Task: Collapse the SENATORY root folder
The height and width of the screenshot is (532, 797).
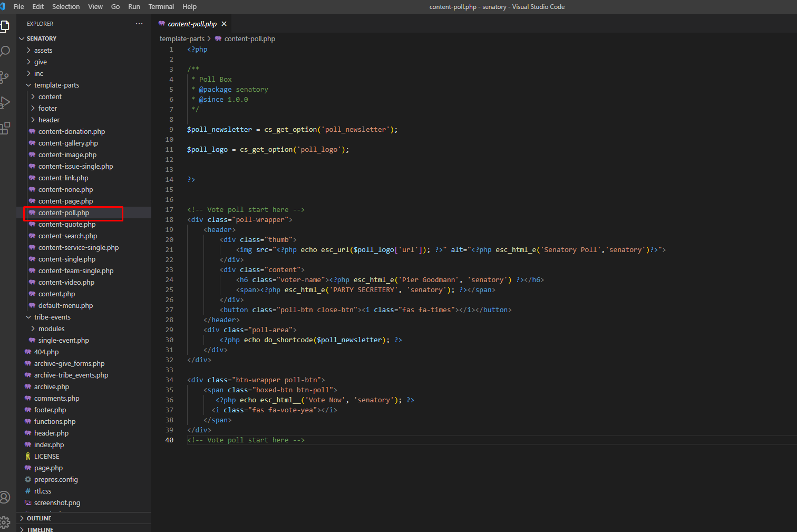Action: tap(84, 38)
